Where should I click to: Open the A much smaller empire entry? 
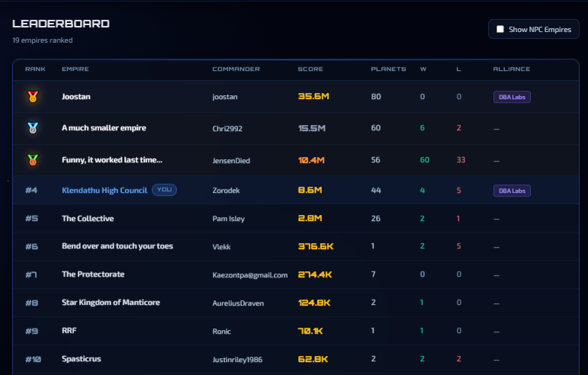104,128
